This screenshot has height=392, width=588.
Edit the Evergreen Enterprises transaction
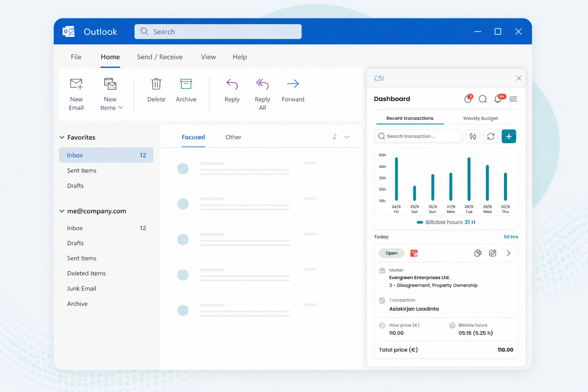pyautogui.click(x=493, y=253)
